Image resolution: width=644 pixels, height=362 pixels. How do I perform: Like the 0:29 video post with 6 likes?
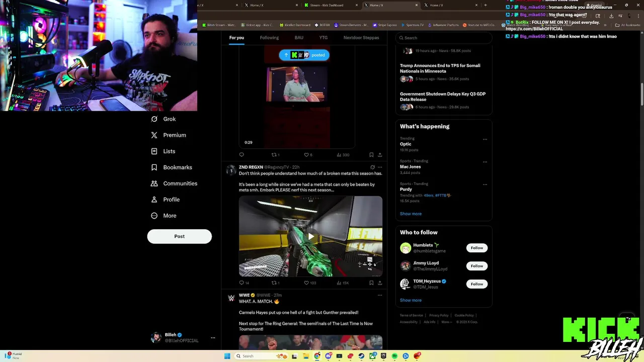[x=308, y=155]
